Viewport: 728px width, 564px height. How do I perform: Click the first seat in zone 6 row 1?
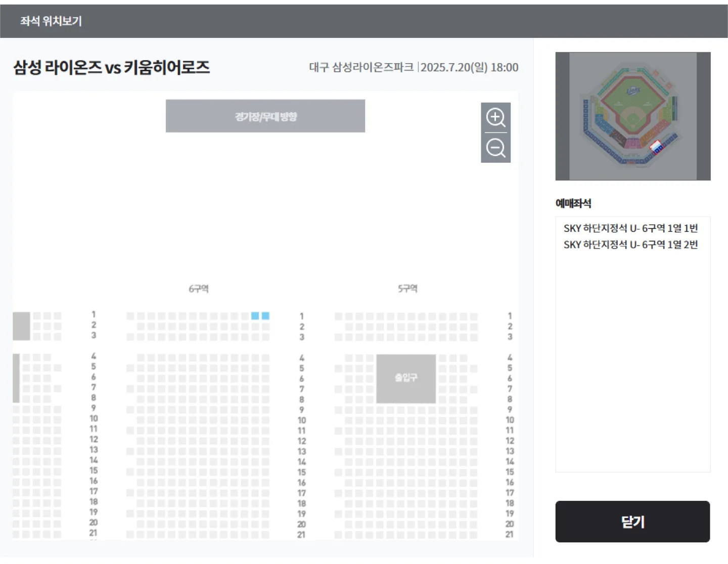pos(130,316)
